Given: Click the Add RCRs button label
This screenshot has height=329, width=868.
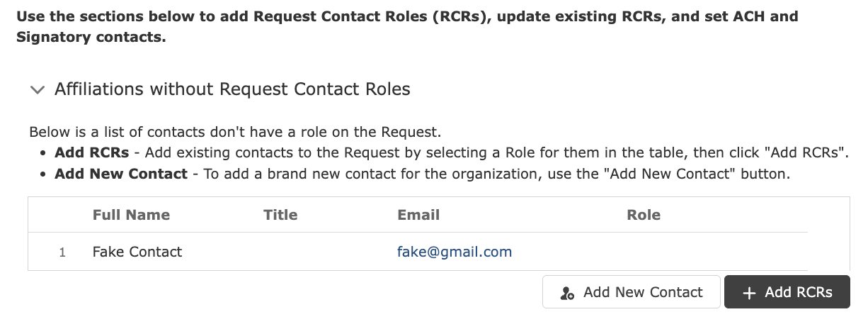Looking at the screenshot, I should point(798,292).
